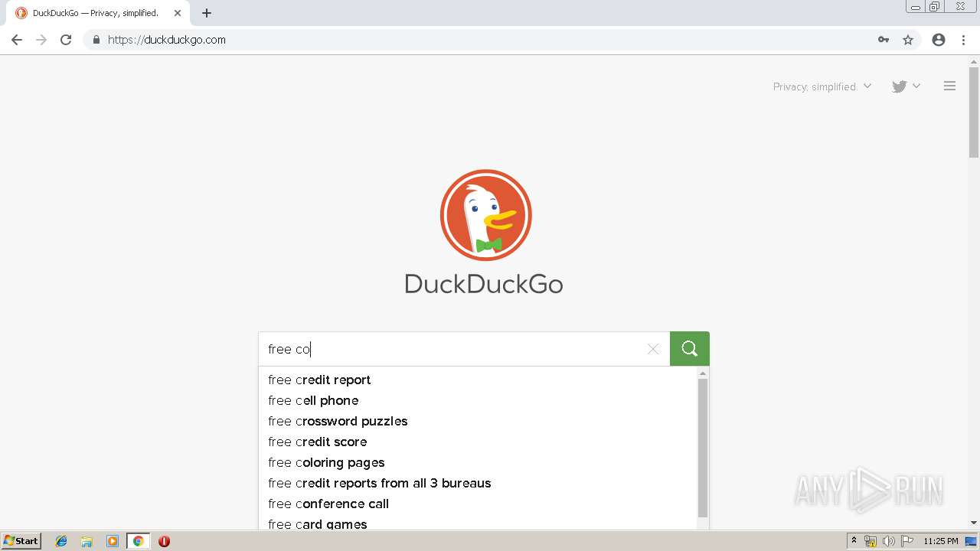Click the 11:25 PM taskbar clock

(941, 541)
